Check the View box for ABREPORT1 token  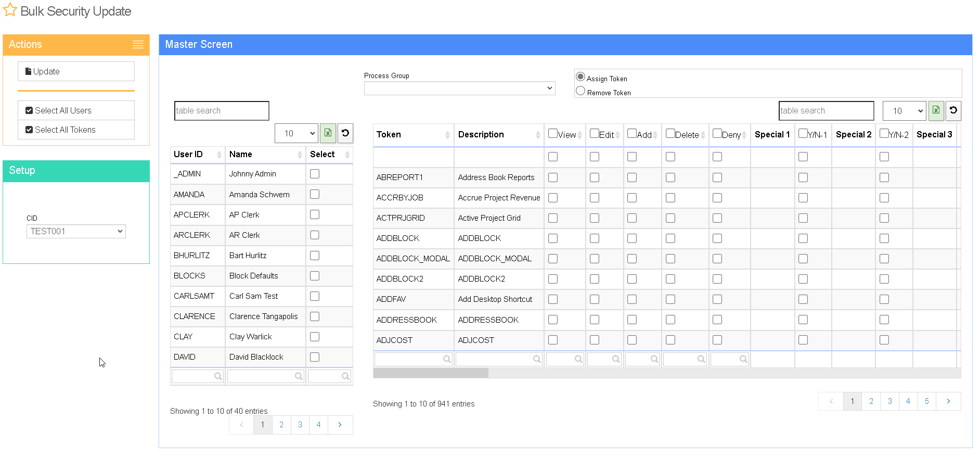tap(553, 177)
